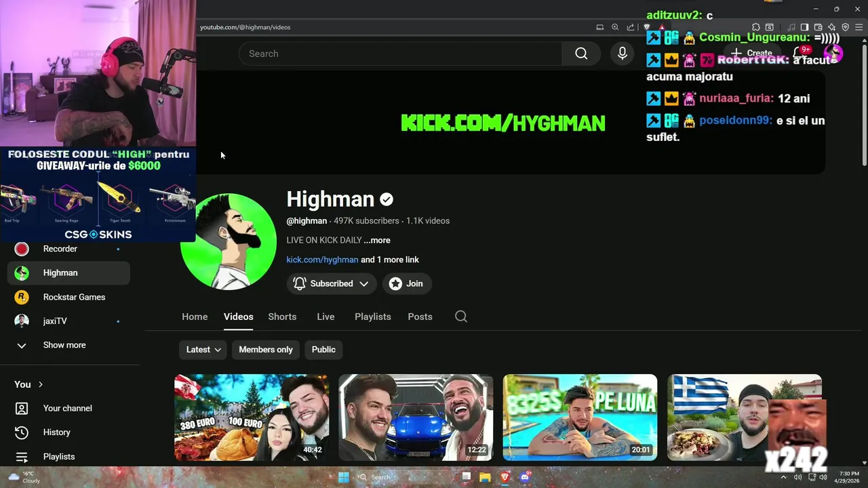
Task: Open the 20:01 video thumbnail PE LUNA
Action: pyautogui.click(x=580, y=418)
